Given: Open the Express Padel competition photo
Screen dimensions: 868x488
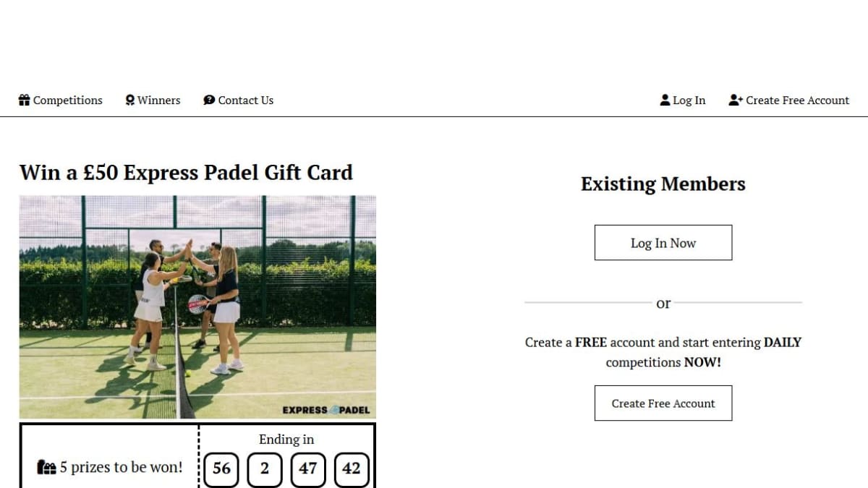Looking at the screenshot, I should [x=197, y=307].
